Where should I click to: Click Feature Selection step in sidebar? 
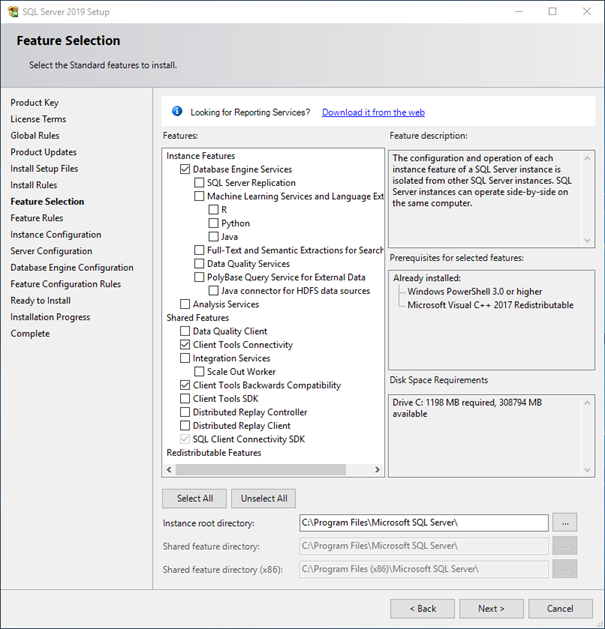(x=47, y=201)
